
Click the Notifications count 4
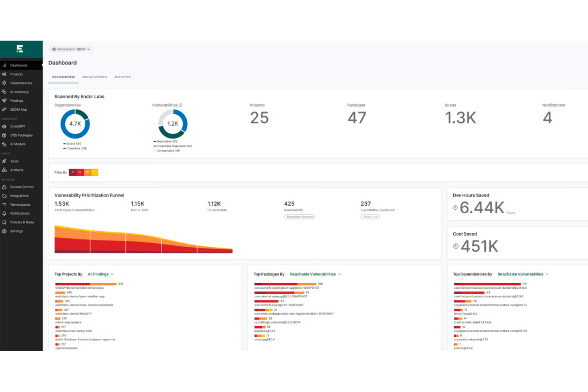pyautogui.click(x=547, y=118)
